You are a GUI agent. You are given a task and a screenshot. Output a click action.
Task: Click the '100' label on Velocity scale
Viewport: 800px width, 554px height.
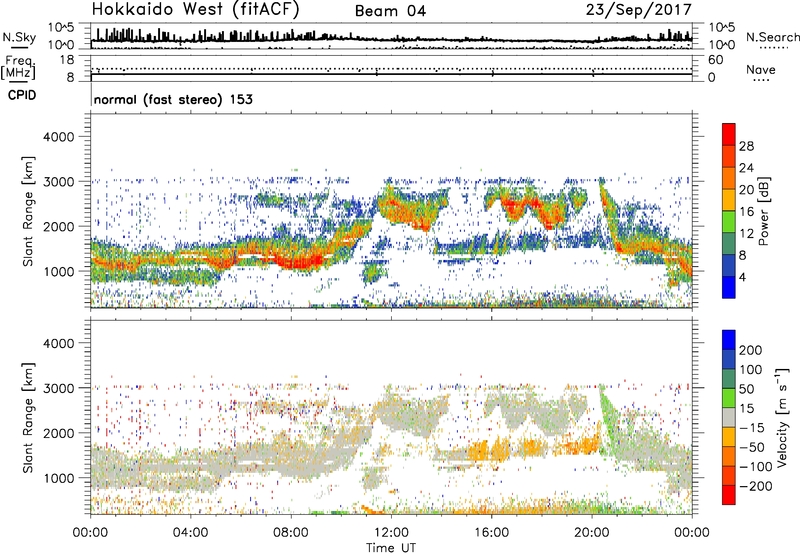[x=751, y=370]
